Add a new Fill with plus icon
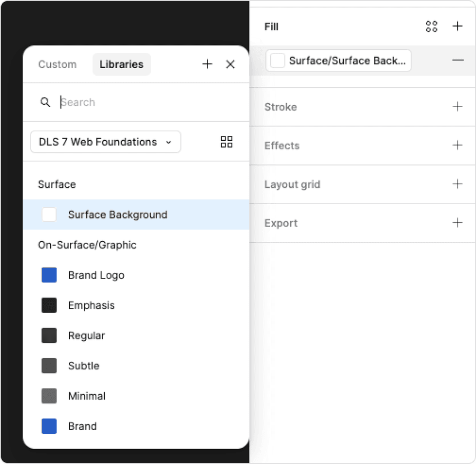Image resolution: width=476 pixels, height=464 pixels. tap(457, 26)
